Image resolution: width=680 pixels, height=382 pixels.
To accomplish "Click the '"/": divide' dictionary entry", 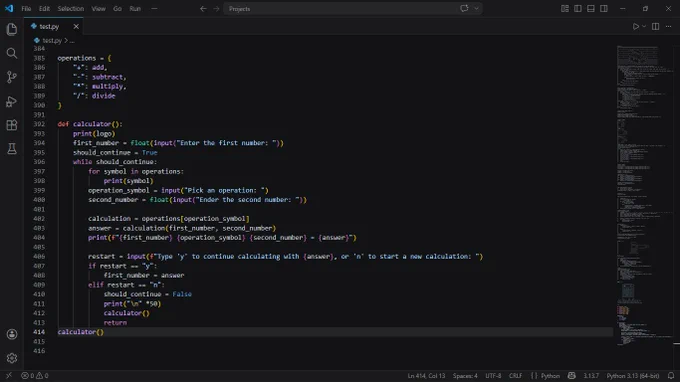I will (x=94, y=96).
